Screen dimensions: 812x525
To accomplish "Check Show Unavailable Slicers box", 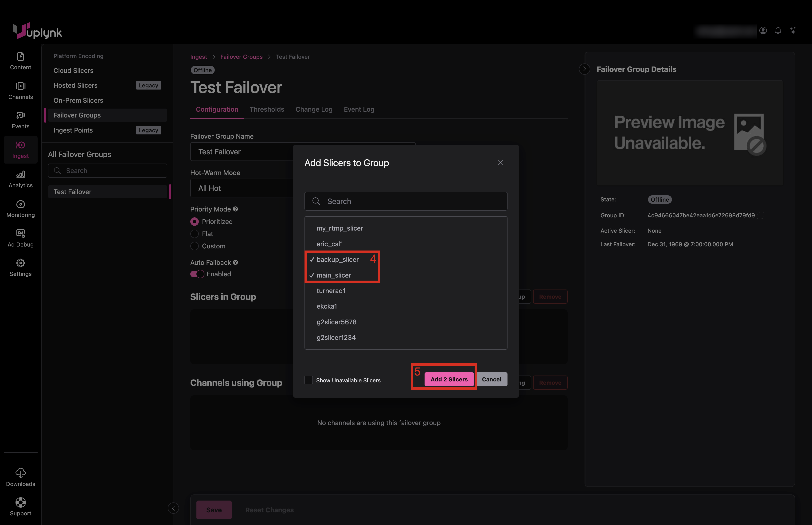I will coord(309,380).
